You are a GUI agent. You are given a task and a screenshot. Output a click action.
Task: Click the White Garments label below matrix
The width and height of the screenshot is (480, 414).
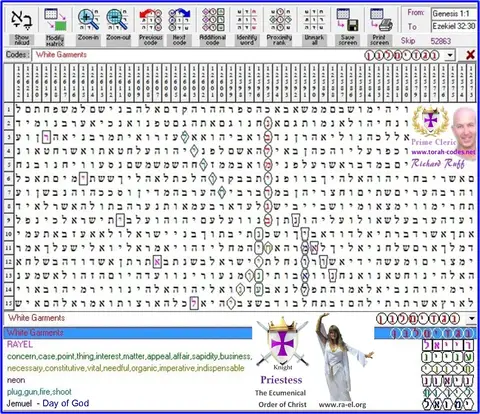click(37, 318)
